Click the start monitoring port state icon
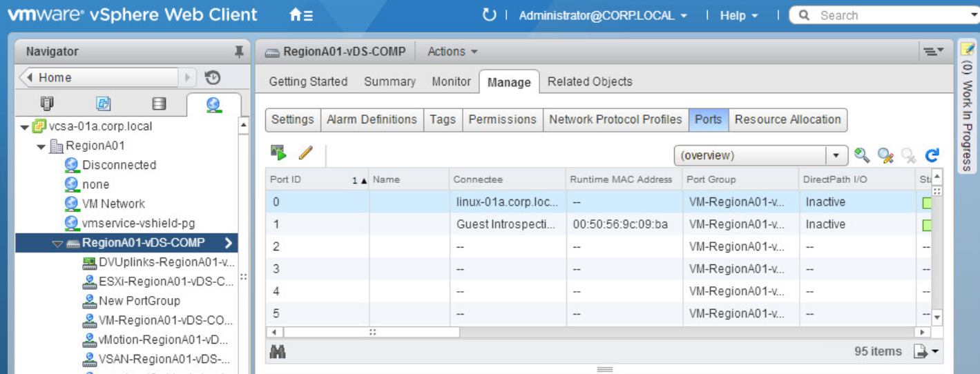The image size is (980, 374). pos(278,152)
